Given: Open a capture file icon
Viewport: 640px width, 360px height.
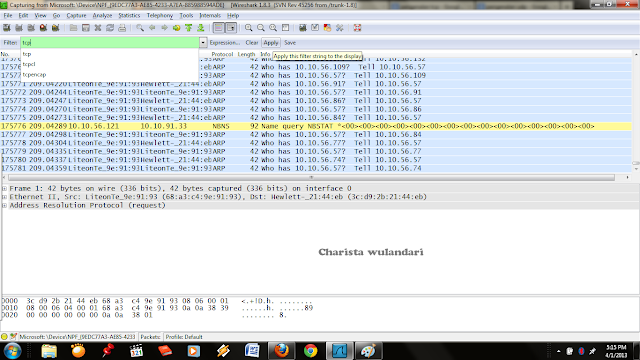Looking at the screenshot, I should point(73,28).
